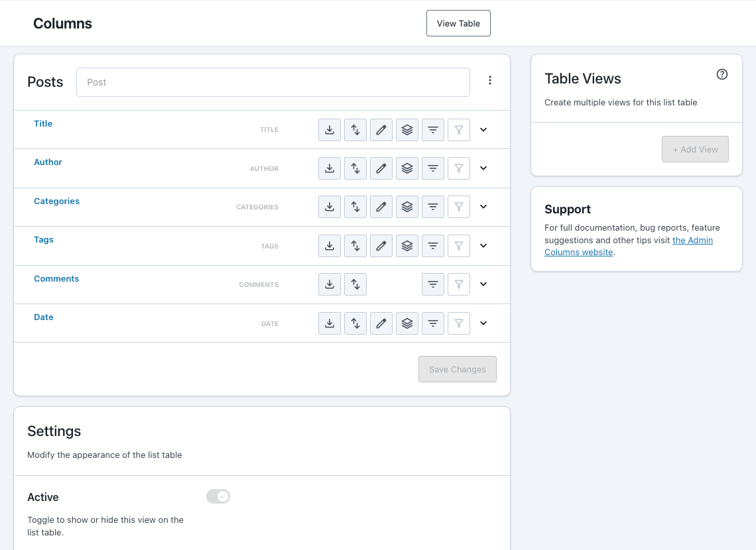Viewport: 756px width, 550px height.
Task: Click the Settings section heading
Action: click(x=54, y=431)
